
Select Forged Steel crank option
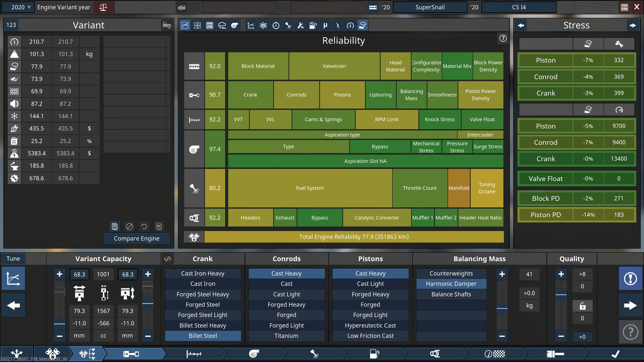[203, 305]
